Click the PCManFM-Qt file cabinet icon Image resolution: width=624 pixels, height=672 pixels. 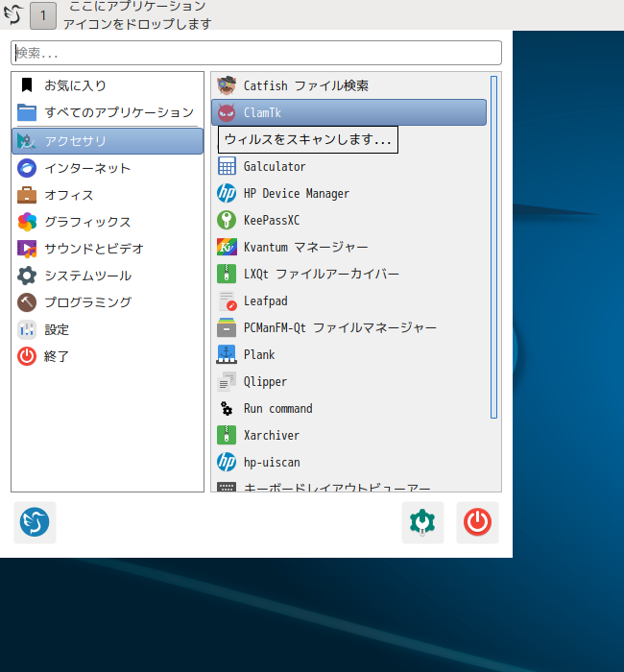coord(227,328)
